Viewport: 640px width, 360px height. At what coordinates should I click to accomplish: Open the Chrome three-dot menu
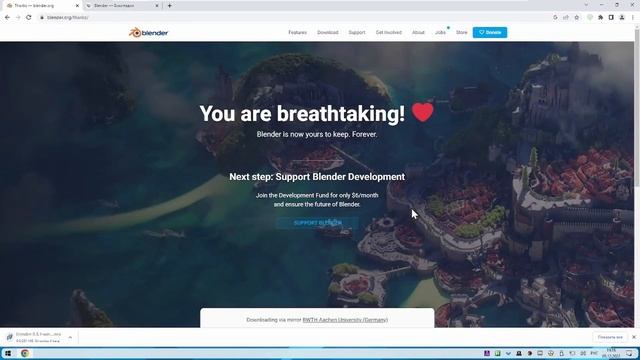(633, 17)
